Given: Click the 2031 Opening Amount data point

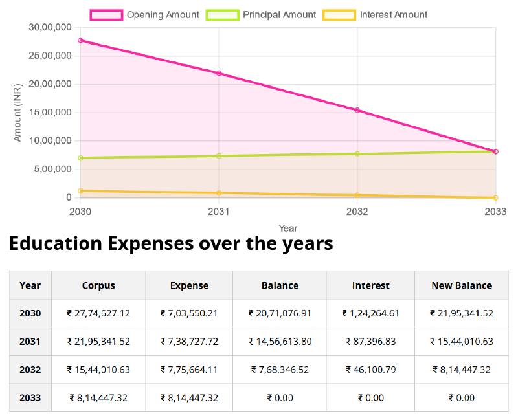Looking at the screenshot, I should 219,73.
